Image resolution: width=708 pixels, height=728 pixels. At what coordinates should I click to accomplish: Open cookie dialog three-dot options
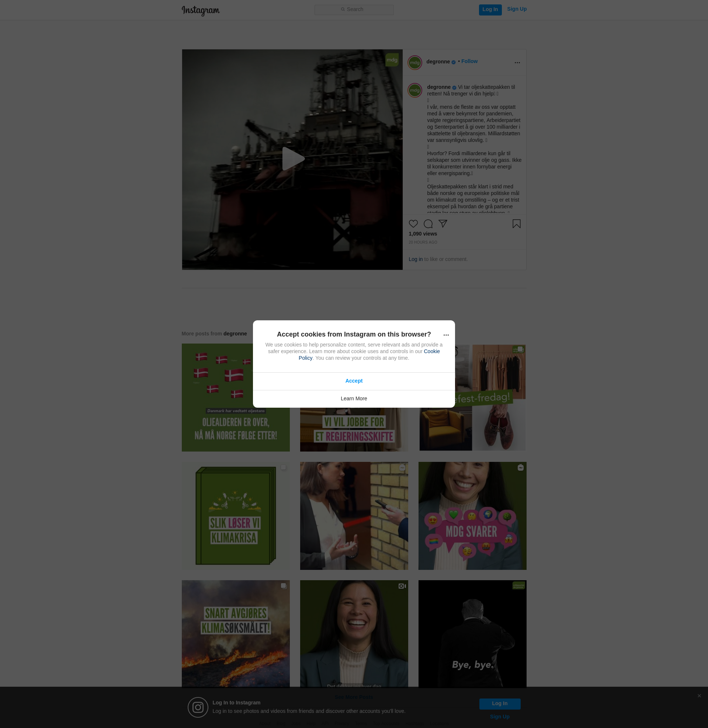[446, 335]
